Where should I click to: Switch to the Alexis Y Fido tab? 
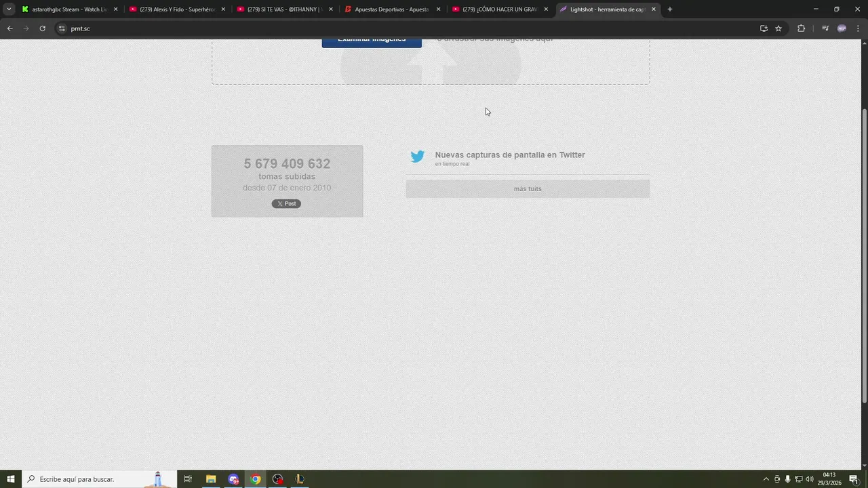coord(178,9)
